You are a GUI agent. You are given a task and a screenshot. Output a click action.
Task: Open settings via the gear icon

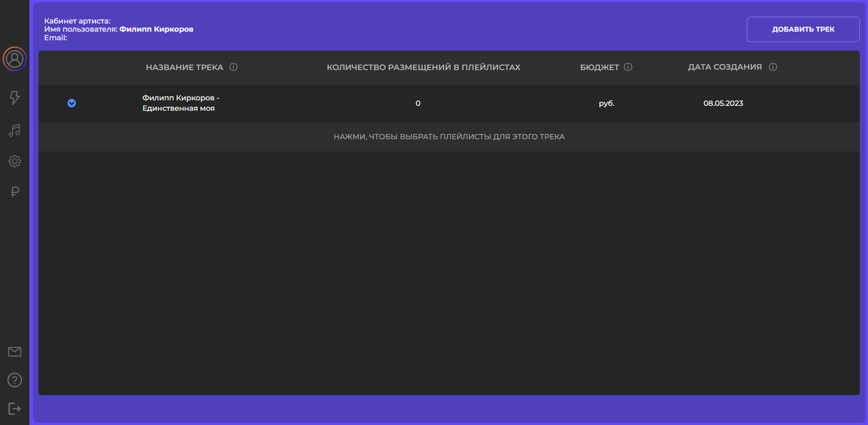point(14,161)
